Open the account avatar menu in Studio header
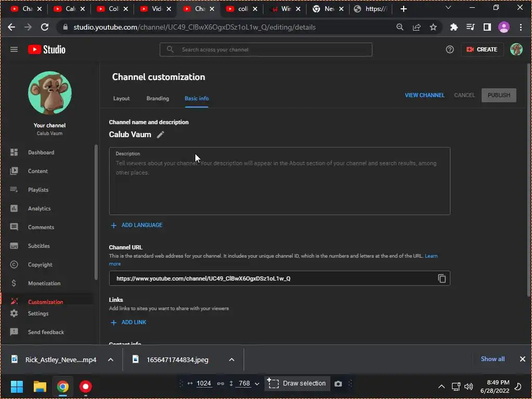 pos(516,49)
